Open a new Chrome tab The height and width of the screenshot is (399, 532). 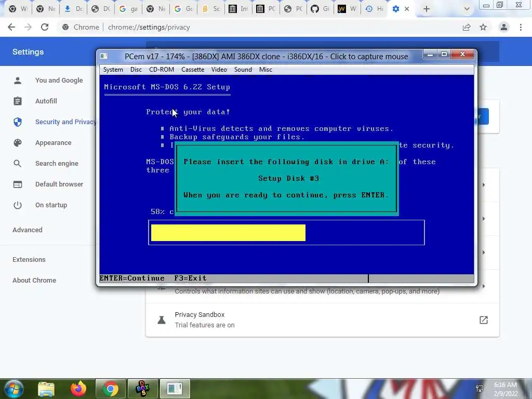click(x=427, y=9)
